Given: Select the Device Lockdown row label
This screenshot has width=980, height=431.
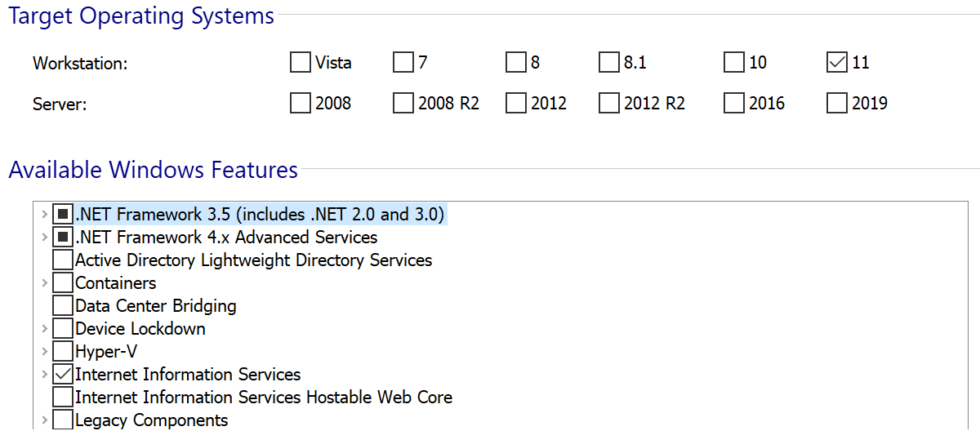Looking at the screenshot, I should point(140,329).
